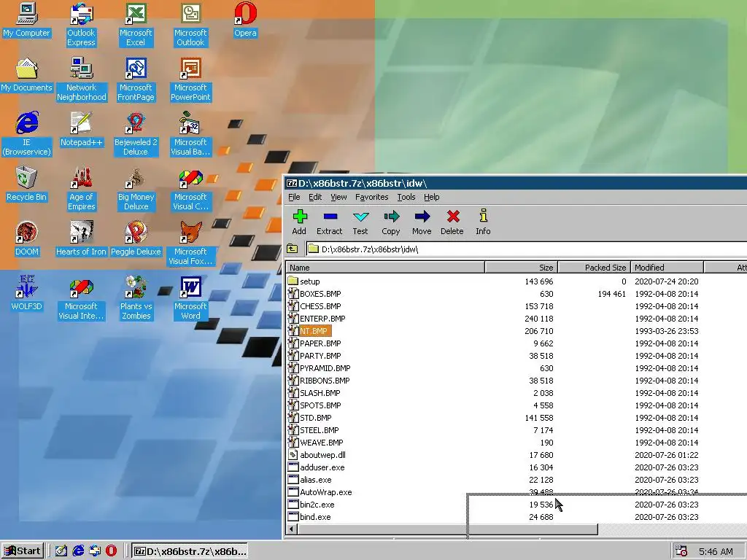Select the Opera desktop shortcut
747x560 pixels.
coord(245,20)
